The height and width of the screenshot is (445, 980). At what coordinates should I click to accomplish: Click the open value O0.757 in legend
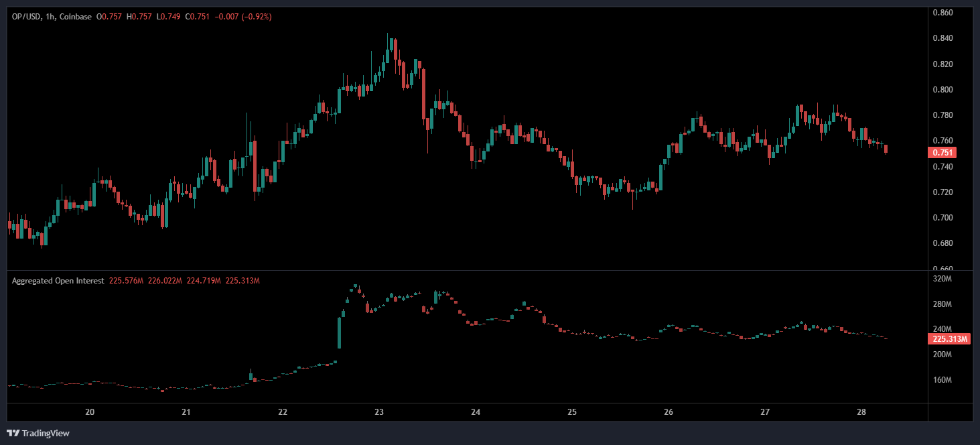[x=109, y=16]
